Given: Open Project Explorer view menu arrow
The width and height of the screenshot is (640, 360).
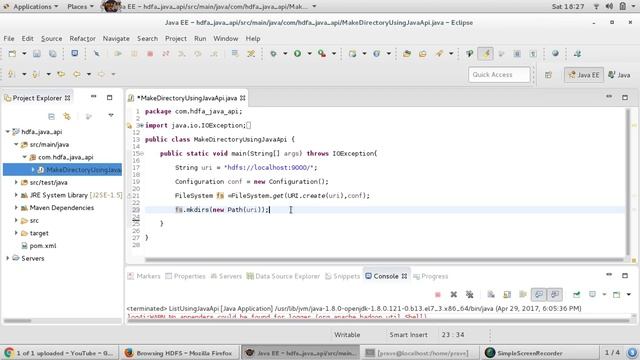Looking at the screenshot, I should coord(111,116).
